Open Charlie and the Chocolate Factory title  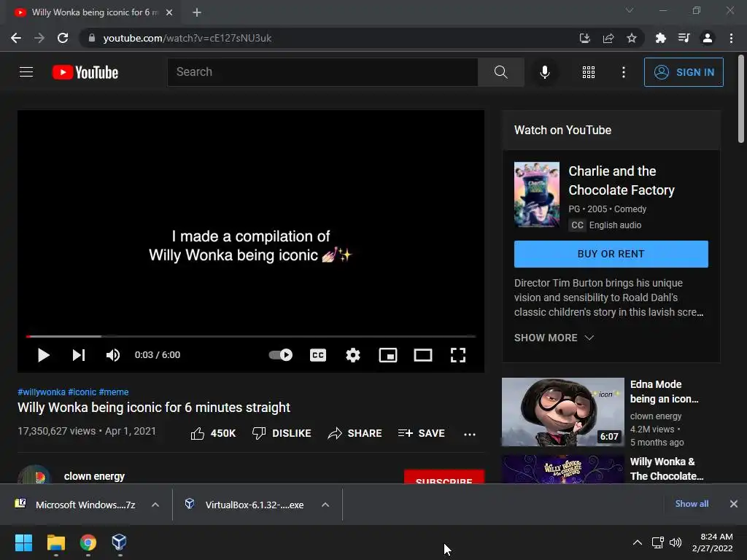coord(622,181)
